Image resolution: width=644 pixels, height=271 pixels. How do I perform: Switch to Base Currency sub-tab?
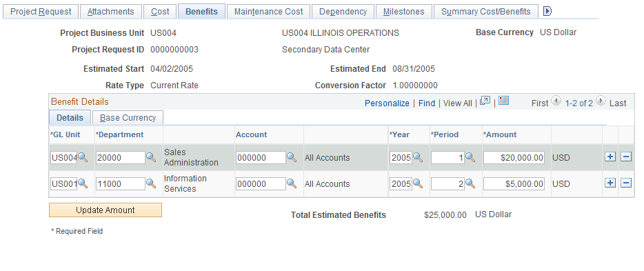(128, 118)
